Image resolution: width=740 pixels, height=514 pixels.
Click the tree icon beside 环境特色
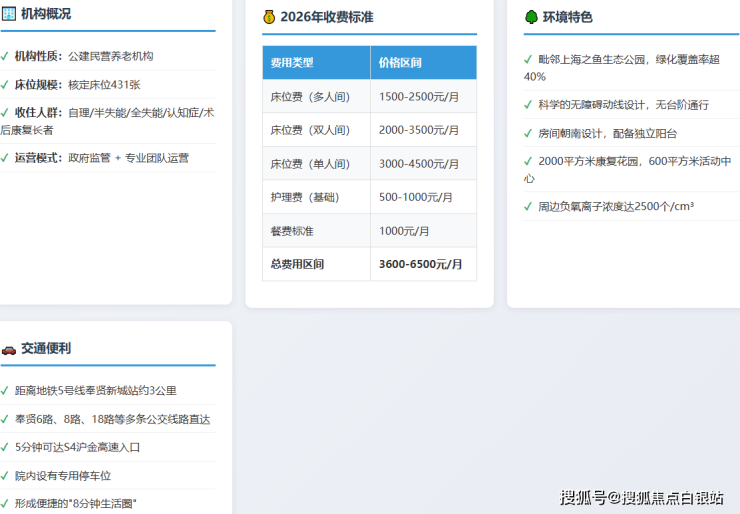click(531, 17)
